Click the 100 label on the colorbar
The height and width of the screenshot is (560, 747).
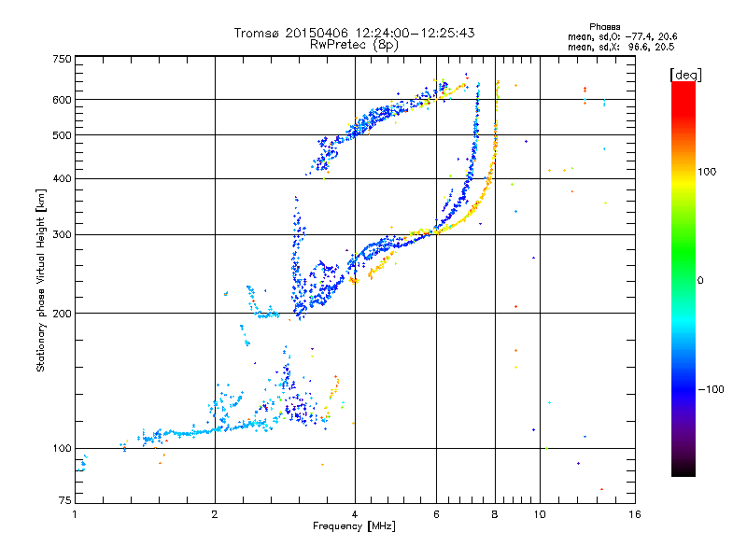(707, 172)
